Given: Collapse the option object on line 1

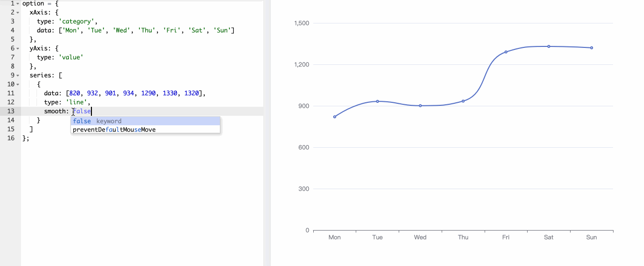Looking at the screenshot, I should pos(17,3).
